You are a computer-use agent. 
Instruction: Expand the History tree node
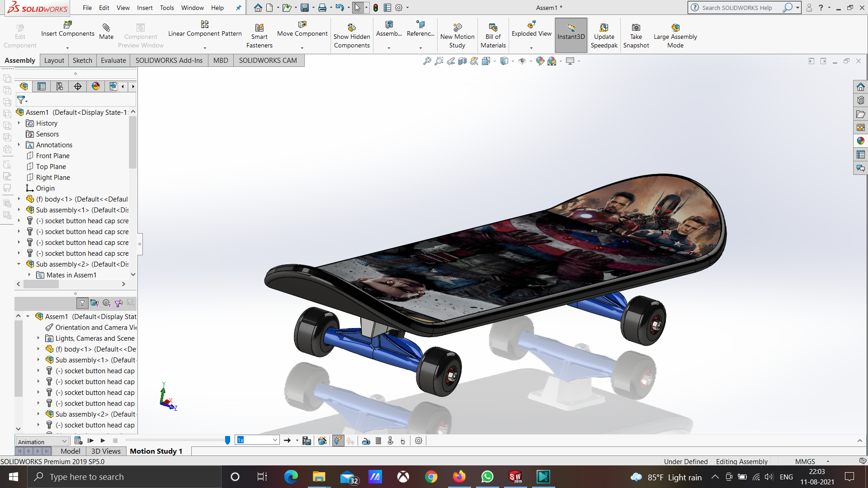coord(19,123)
